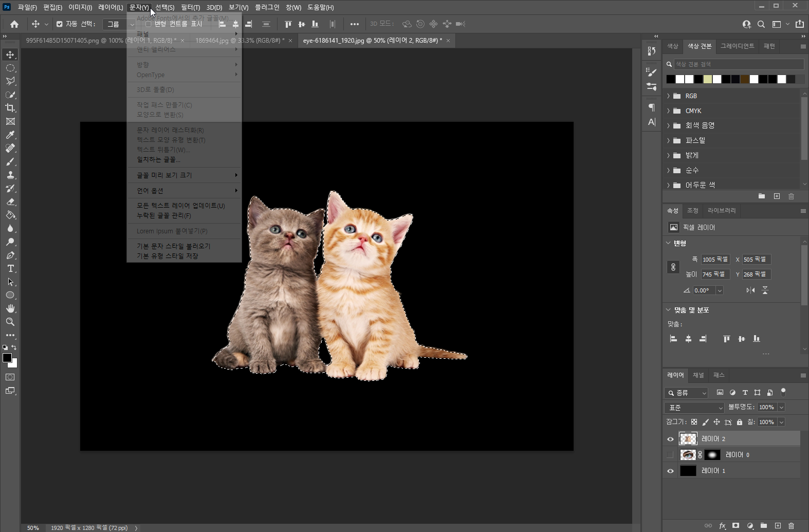The height and width of the screenshot is (532, 809).
Task: Select the Polygonal Lasso tool
Action: tap(10, 81)
